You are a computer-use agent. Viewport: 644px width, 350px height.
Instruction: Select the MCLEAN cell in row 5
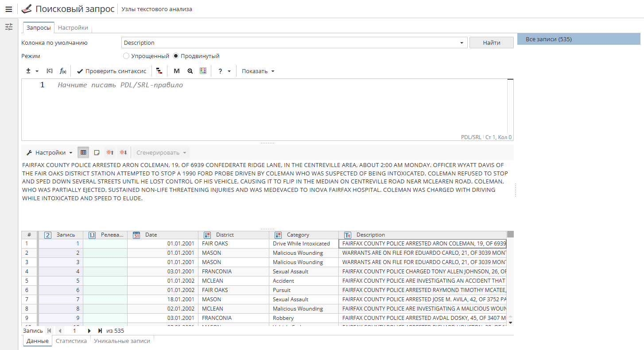(234, 280)
